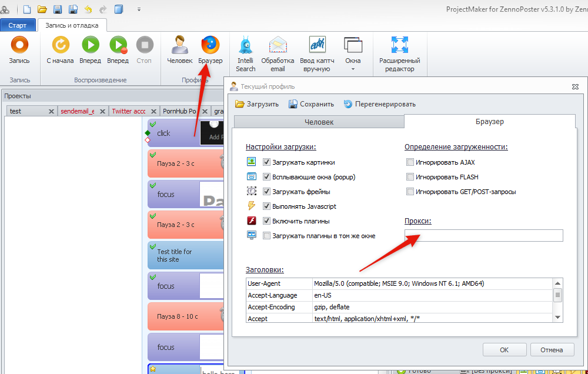Open Расширенный редактор
588x374 pixels.
click(x=400, y=54)
